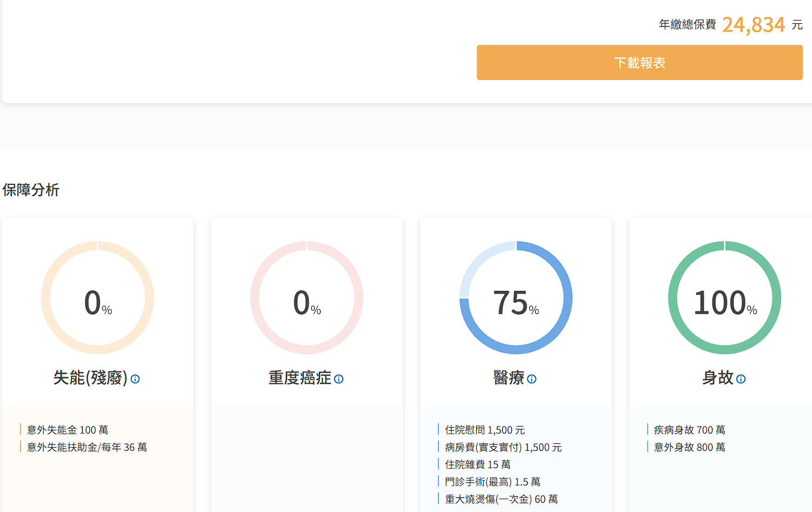Open info icon beside 失能(殘廢)
The width and height of the screenshot is (812, 512).
point(135,379)
